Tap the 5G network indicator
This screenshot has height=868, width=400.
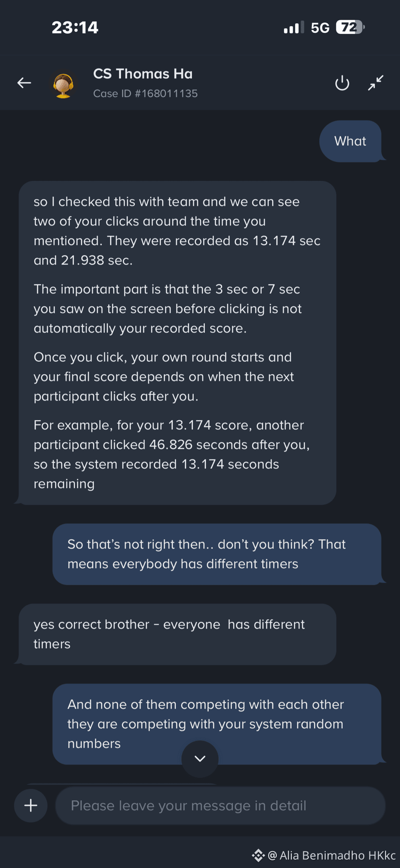(320, 28)
